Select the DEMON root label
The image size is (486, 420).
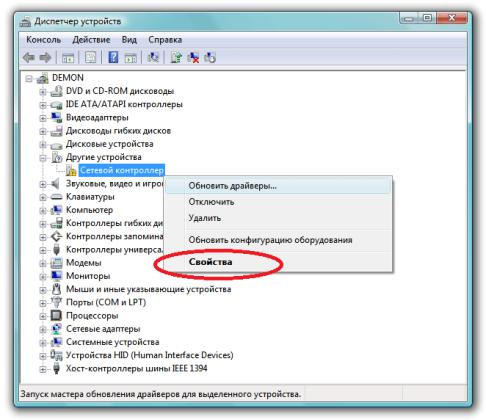pos(68,78)
